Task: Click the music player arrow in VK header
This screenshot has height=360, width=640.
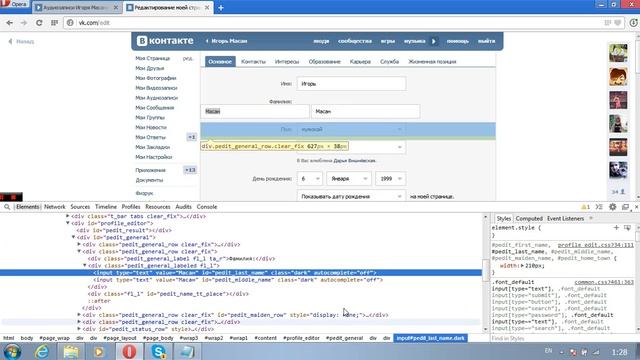Action: pyautogui.click(x=433, y=41)
